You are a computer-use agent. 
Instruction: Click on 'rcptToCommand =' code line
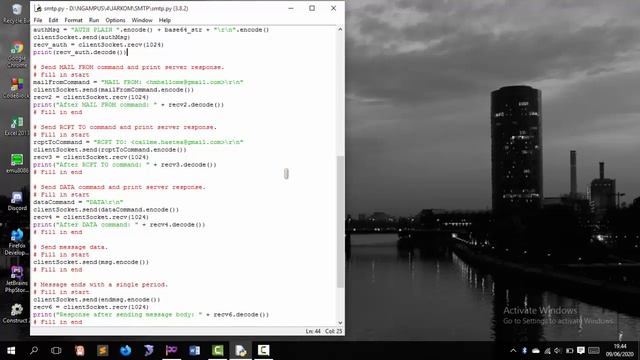click(x=138, y=142)
